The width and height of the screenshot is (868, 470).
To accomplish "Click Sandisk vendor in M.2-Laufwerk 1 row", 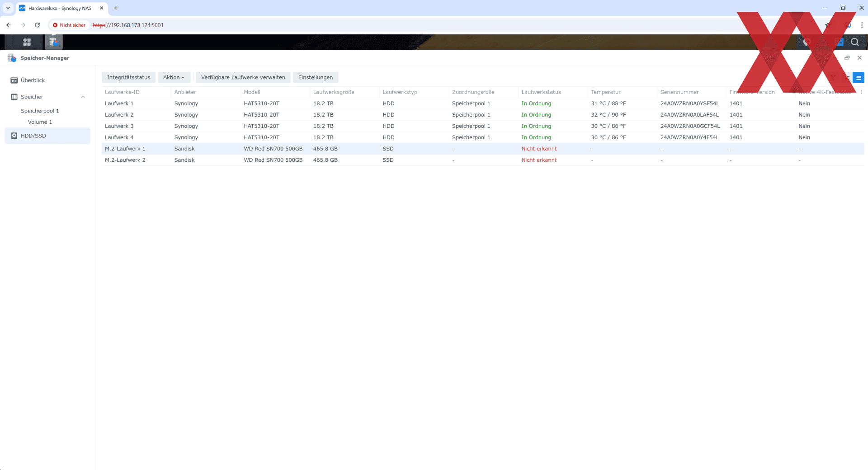I will (184, 149).
